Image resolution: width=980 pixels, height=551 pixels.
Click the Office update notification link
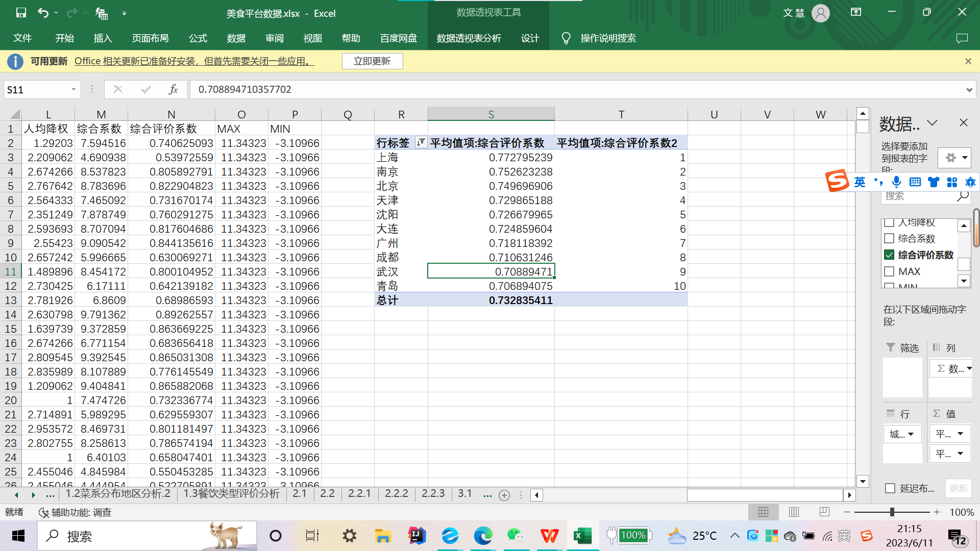point(194,61)
